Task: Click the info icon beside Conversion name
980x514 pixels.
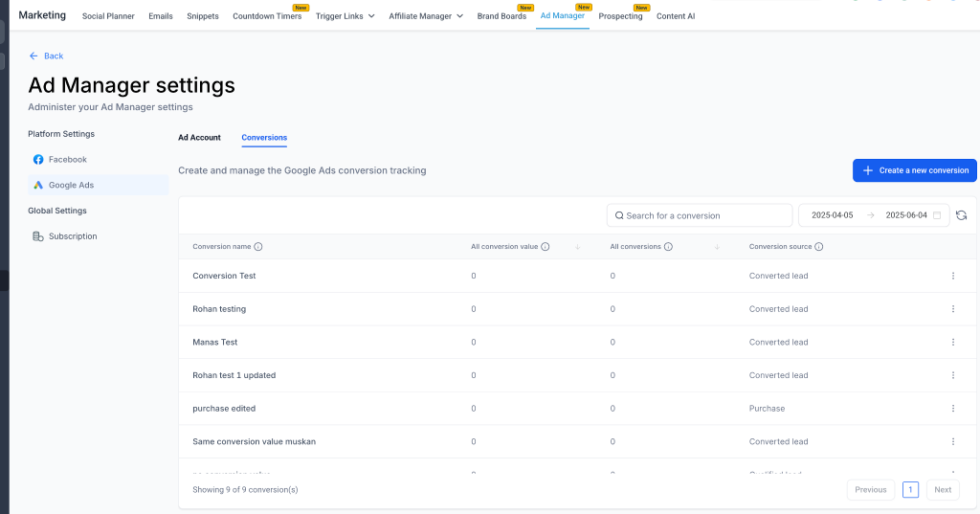Action: coord(258,246)
